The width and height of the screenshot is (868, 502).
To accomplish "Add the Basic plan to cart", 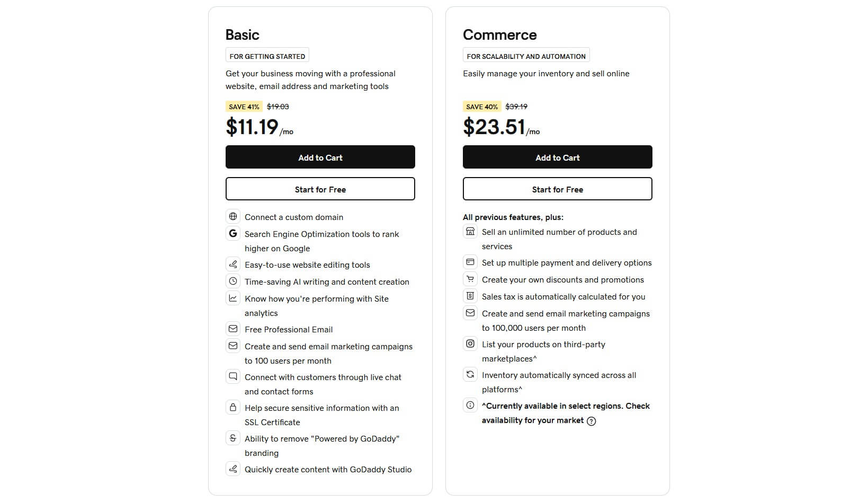I will (x=320, y=157).
